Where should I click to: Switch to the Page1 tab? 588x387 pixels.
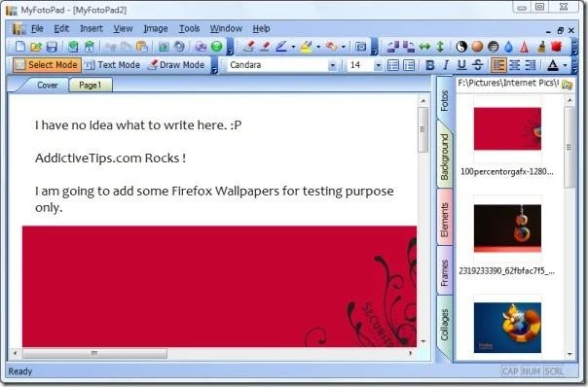[x=90, y=85]
